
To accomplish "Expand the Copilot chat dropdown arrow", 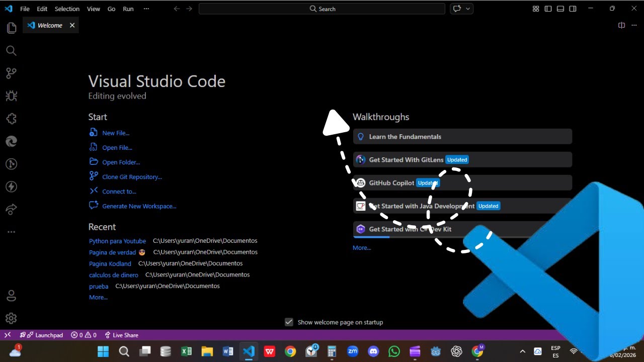I will (x=468, y=9).
